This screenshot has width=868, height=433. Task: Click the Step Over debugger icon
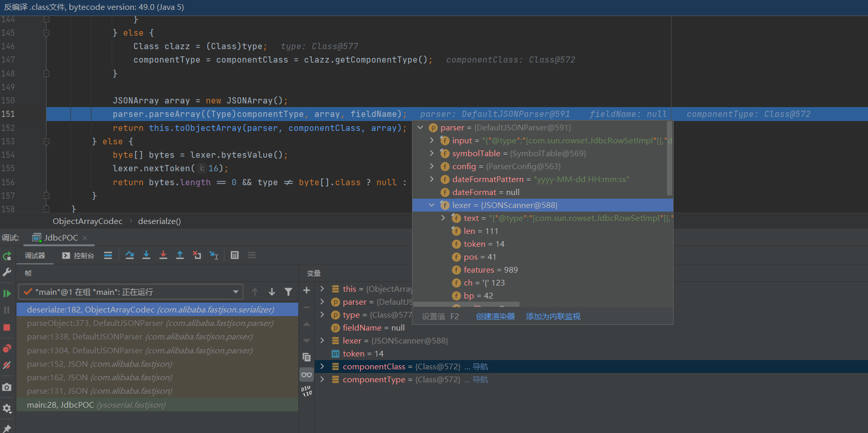point(130,255)
